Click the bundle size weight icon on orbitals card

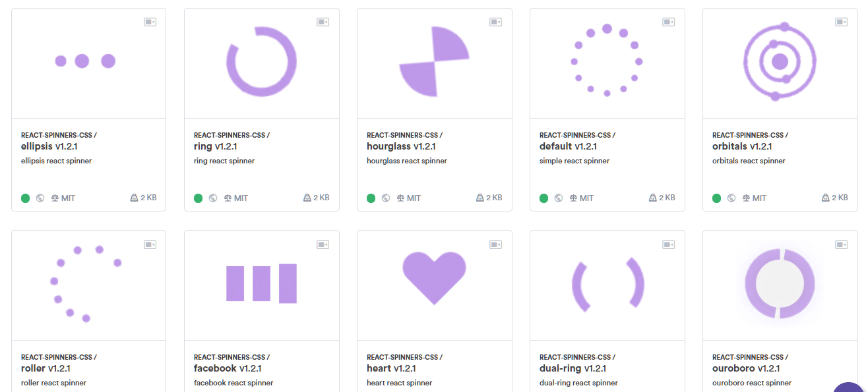click(824, 198)
